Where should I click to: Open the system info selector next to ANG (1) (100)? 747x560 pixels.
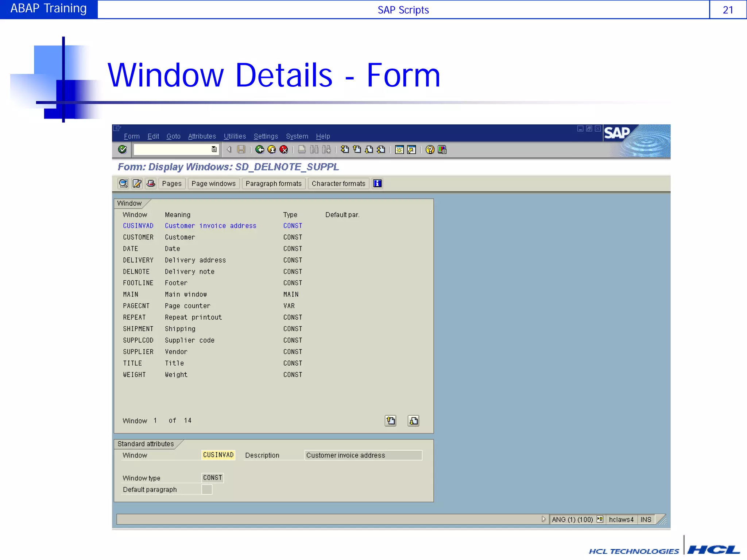click(x=600, y=519)
